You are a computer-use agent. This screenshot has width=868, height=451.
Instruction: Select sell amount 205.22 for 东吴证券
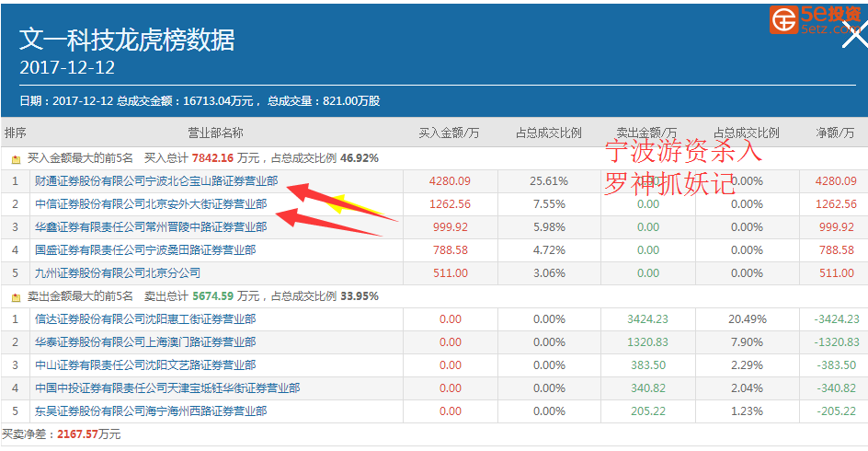coord(648,411)
